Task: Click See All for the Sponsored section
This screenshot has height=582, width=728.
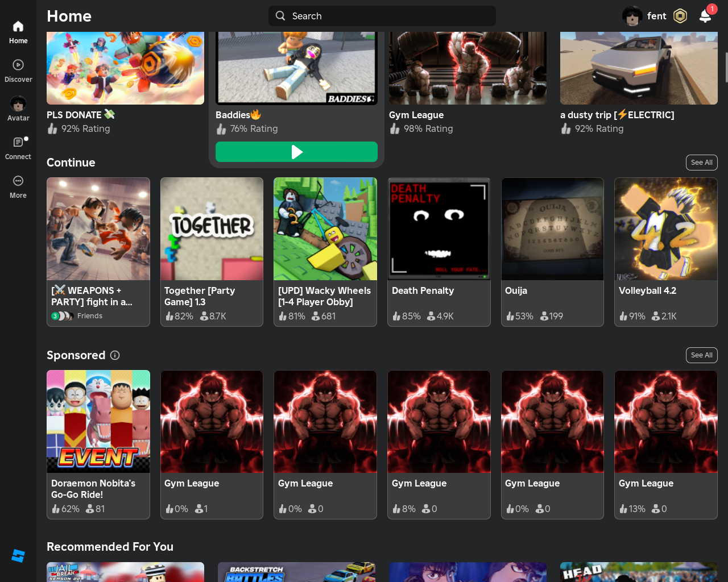Action: pos(701,355)
